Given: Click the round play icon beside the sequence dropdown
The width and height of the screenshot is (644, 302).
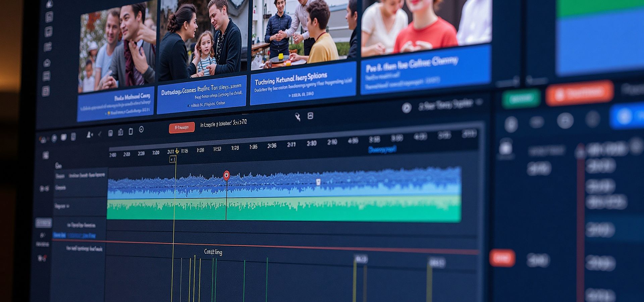Looking at the screenshot, I should click(407, 108).
